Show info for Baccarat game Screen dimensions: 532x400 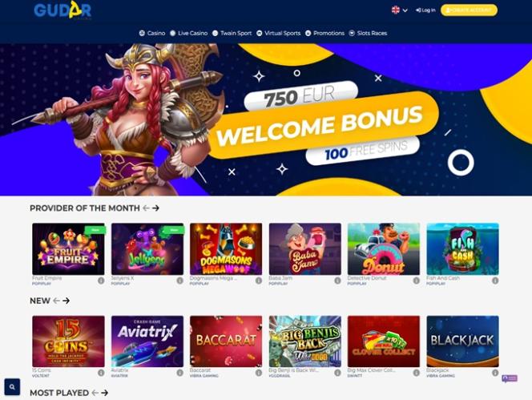pos(259,373)
